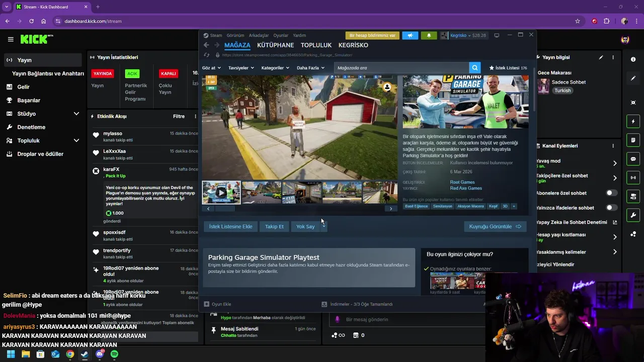Open Kick hamburger menu icon
The image size is (644, 362).
[11, 39]
